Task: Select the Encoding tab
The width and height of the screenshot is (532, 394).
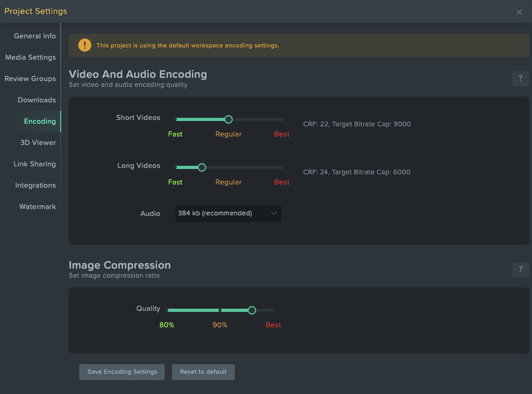Action: tap(40, 121)
